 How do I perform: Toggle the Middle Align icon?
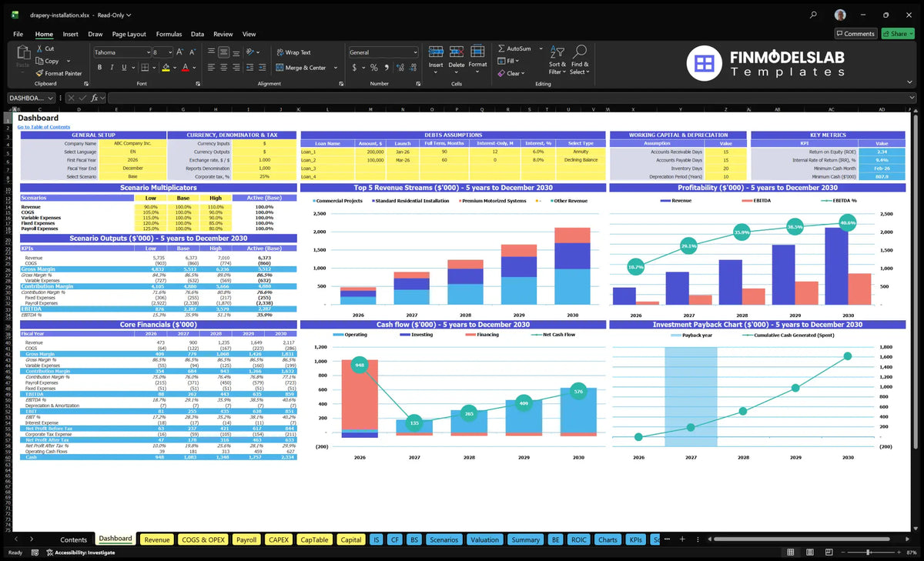coord(223,52)
